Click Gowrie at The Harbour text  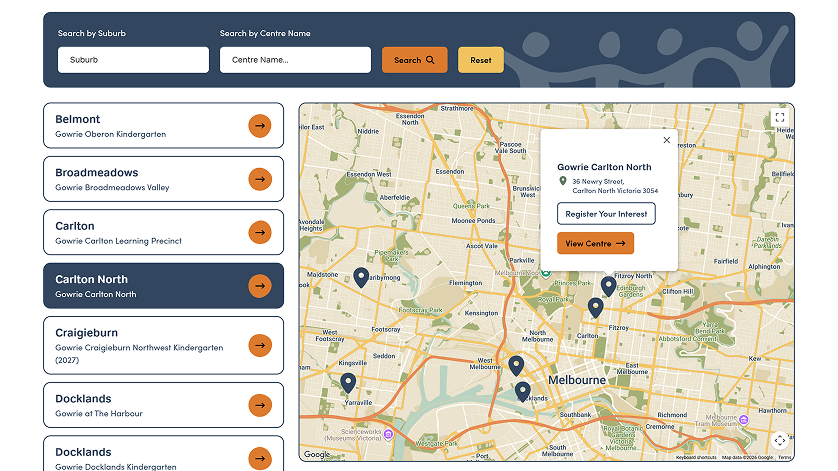tap(99, 413)
